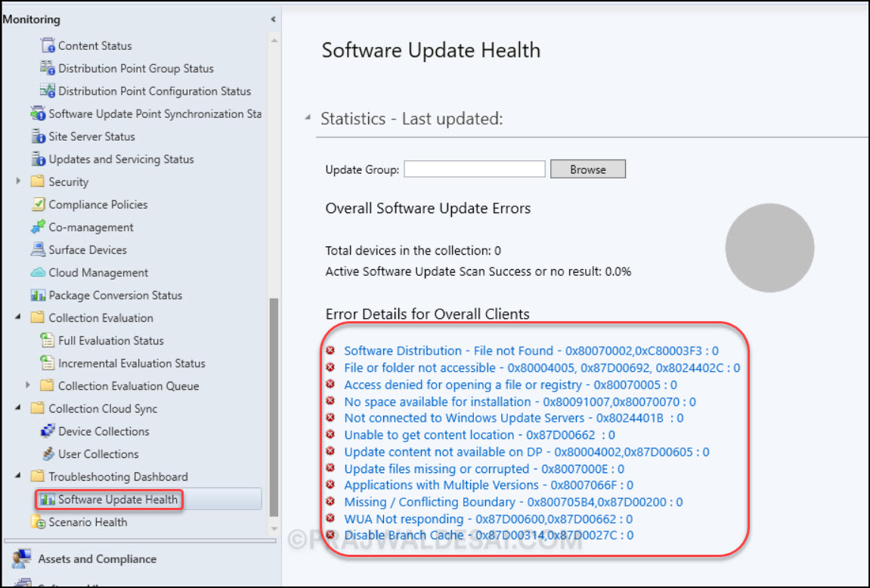Select Content Status in the tree
The height and width of the screenshot is (588, 870).
click(95, 45)
